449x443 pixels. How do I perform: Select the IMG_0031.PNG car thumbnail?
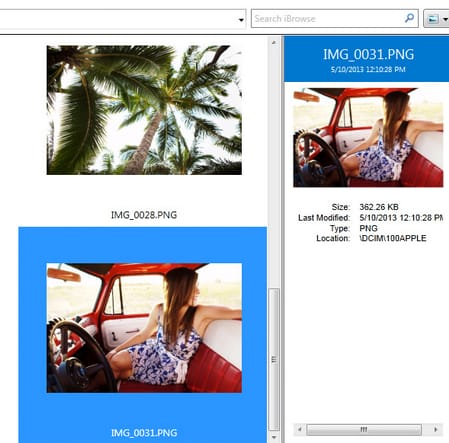point(144,328)
